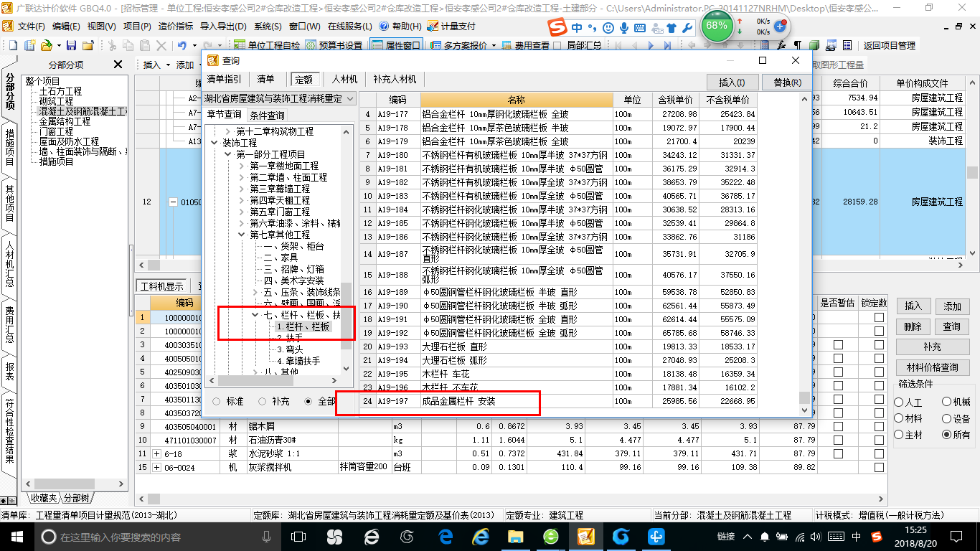The width and height of the screenshot is (980, 551).
Task: Switch to 条件查询 tab
Action: [x=266, y=115]
